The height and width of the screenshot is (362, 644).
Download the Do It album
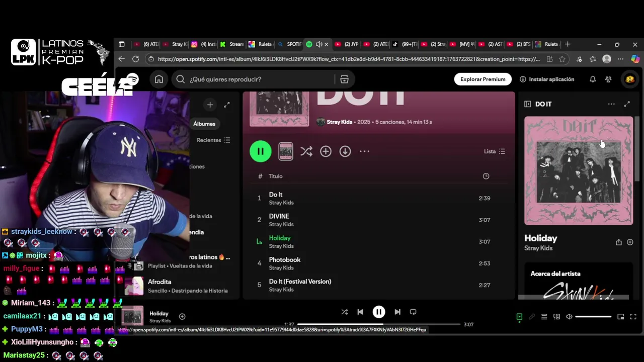[345, 151]
